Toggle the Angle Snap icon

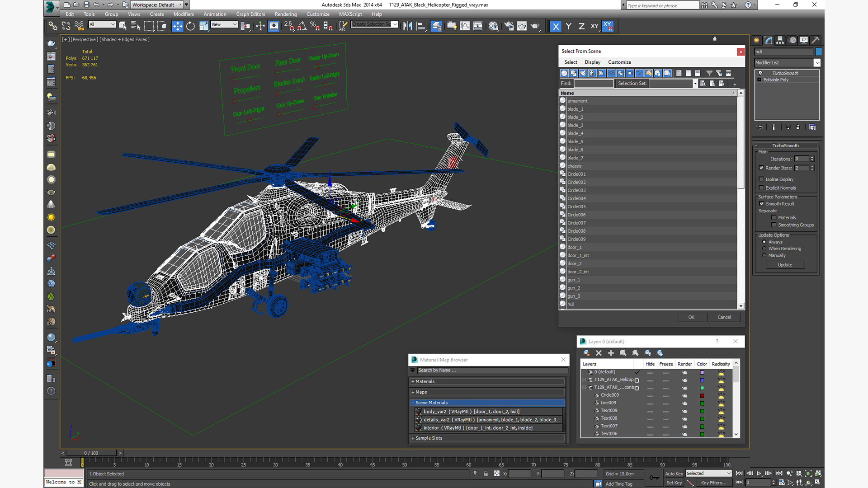click(x=302, y=26)
